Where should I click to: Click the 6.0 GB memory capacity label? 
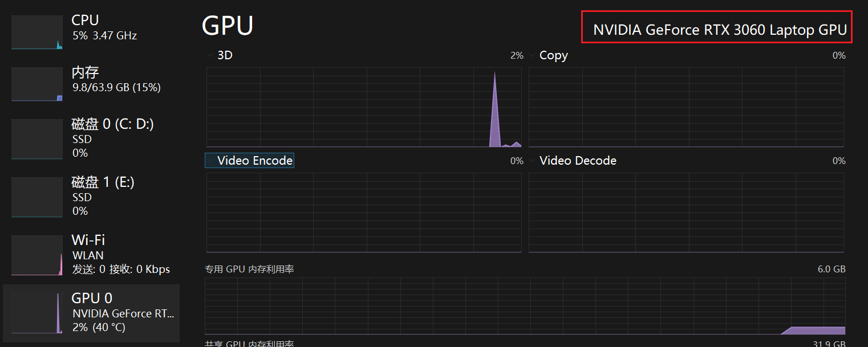point(832,269)
